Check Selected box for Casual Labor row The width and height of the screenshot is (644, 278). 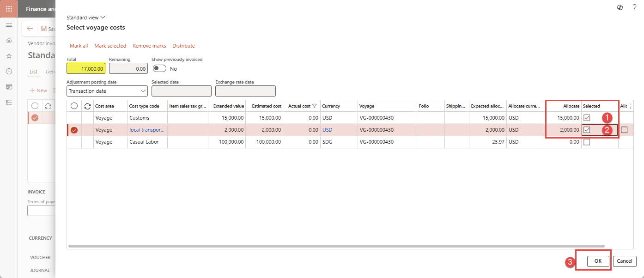click(587, 142)
